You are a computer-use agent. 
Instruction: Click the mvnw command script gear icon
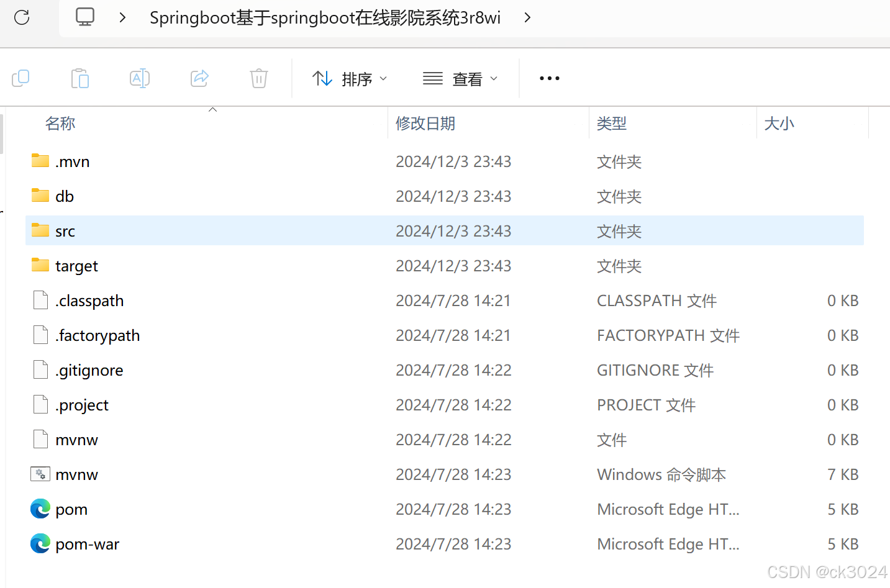[x=40, y=474]
